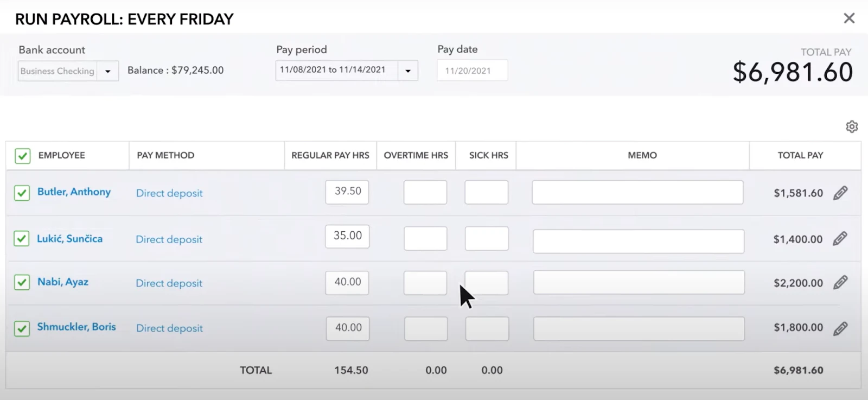
Task: Open Shmuckler, Boris's employee profile
Action: (76, 327)
